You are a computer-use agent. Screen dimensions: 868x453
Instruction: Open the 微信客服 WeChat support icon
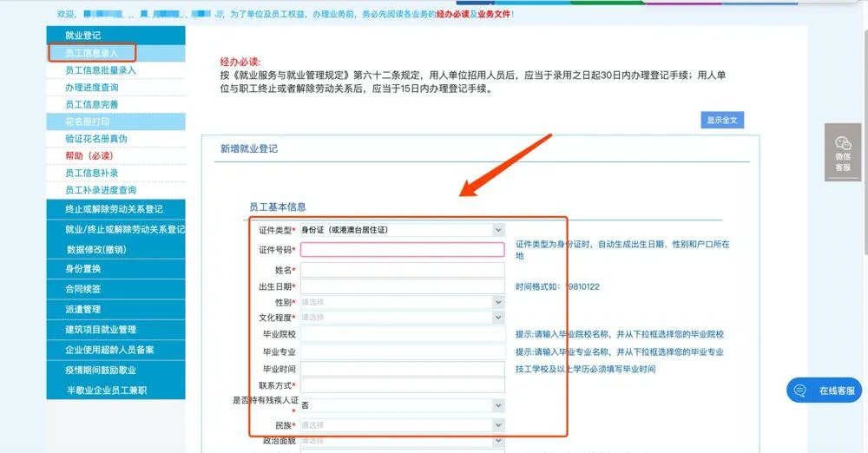(x=843, y=152)
